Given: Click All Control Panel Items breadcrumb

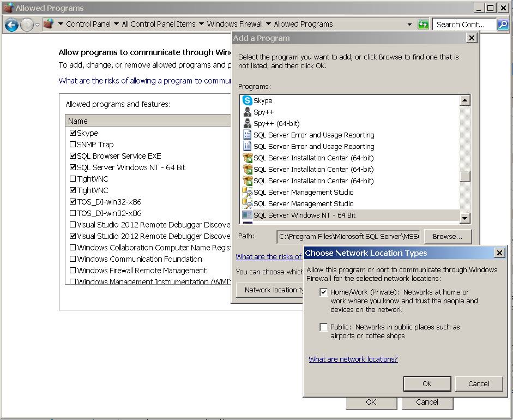Looking at the screenshot, I should pyautogui.click(x=159, y=24).
